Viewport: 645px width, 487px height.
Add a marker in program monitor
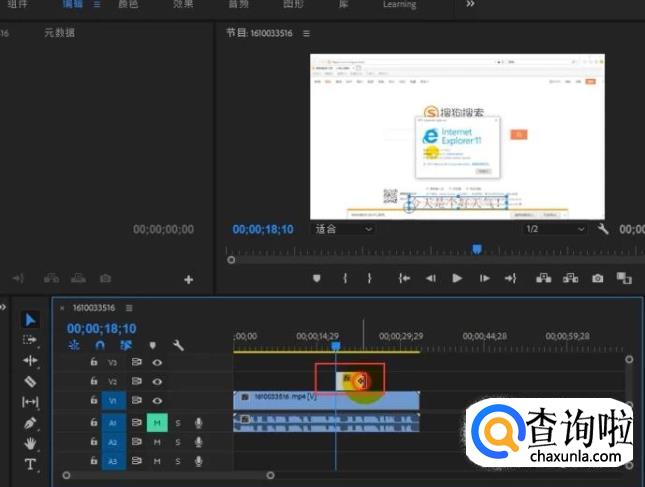click(x=318, y=278)
